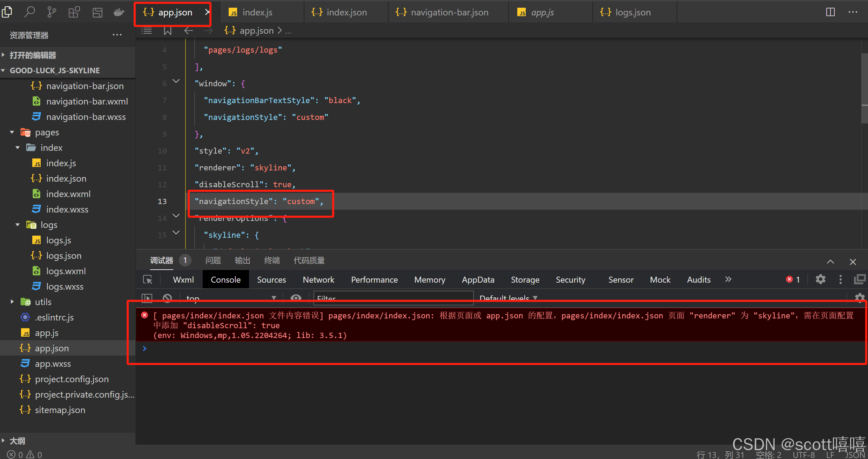
Task: Navigate forward with the right arrow
Action: tap(208, 31)
